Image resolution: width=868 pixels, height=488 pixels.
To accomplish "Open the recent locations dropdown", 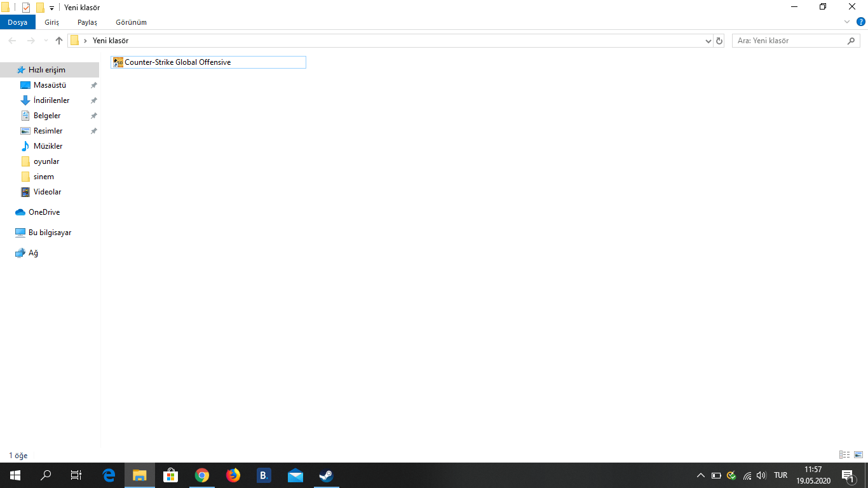I will point(46,41).
